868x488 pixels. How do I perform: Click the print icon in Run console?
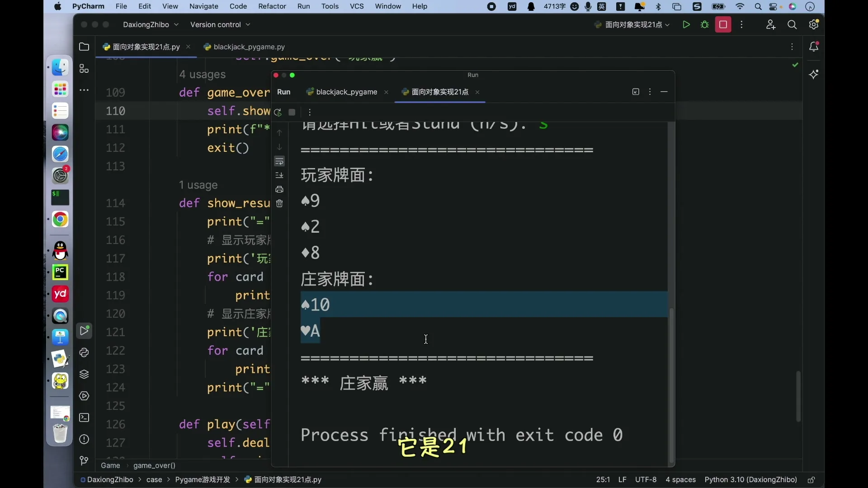(279, 189)
